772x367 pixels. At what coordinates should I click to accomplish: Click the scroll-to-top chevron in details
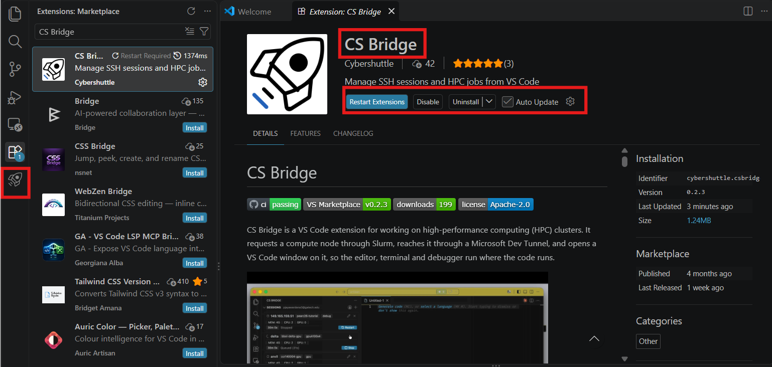(x=594, y=338)
